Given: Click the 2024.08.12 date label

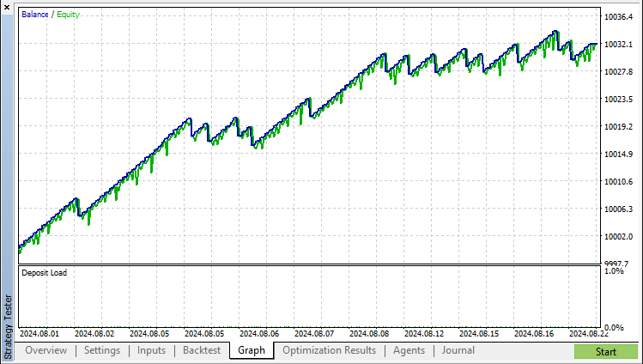Looking at the screenshot, I should click(424, 334).
